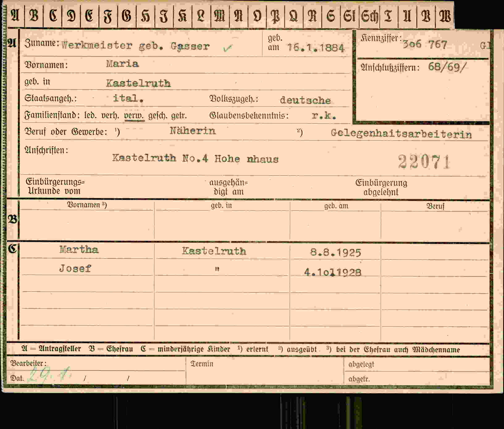504x429 pixels.
Task: Click the citizenship value 'ital.'
Action: tap(128, 98)
